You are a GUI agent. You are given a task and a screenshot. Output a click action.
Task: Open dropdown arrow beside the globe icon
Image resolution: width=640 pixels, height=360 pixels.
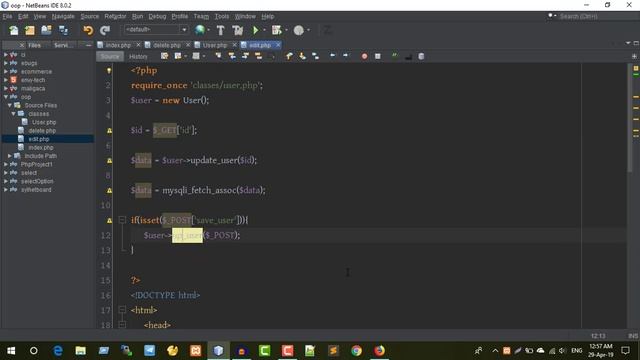coord(209,30)
